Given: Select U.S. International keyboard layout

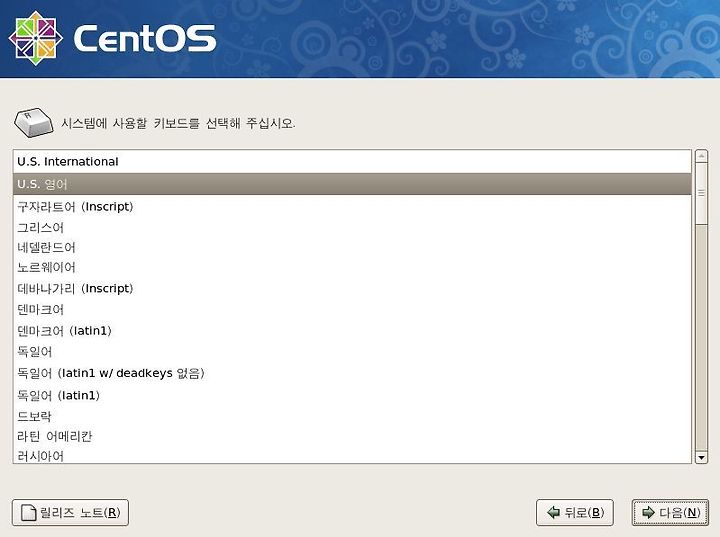Looking at the screenshot, I should point(352,162).
